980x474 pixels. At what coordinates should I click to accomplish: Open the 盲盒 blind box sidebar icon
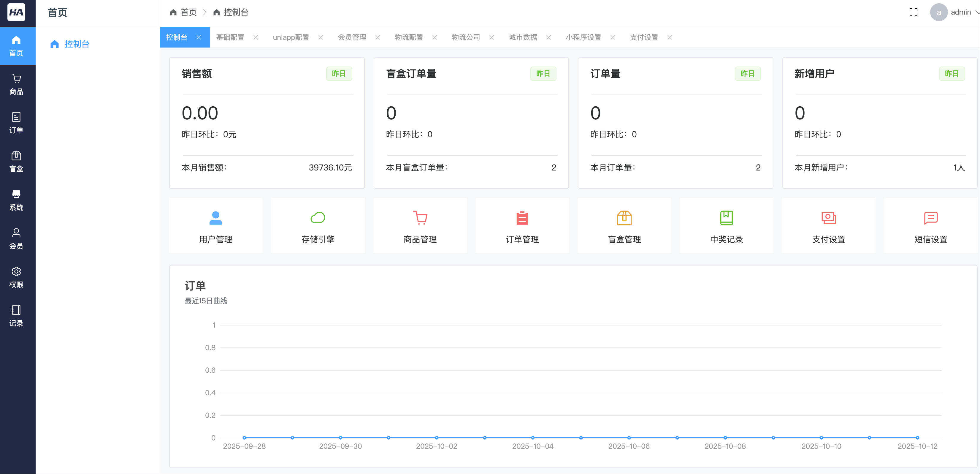point(16,156)
